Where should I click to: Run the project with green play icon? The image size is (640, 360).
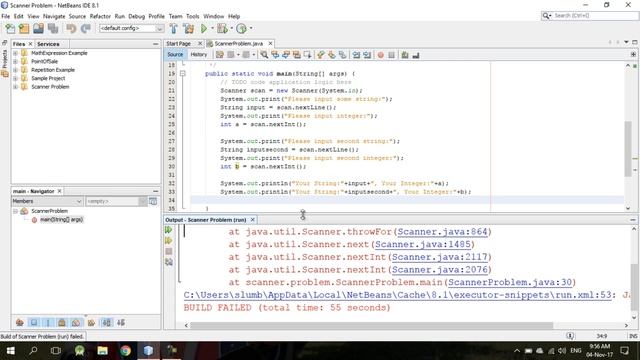pos(204,29)
